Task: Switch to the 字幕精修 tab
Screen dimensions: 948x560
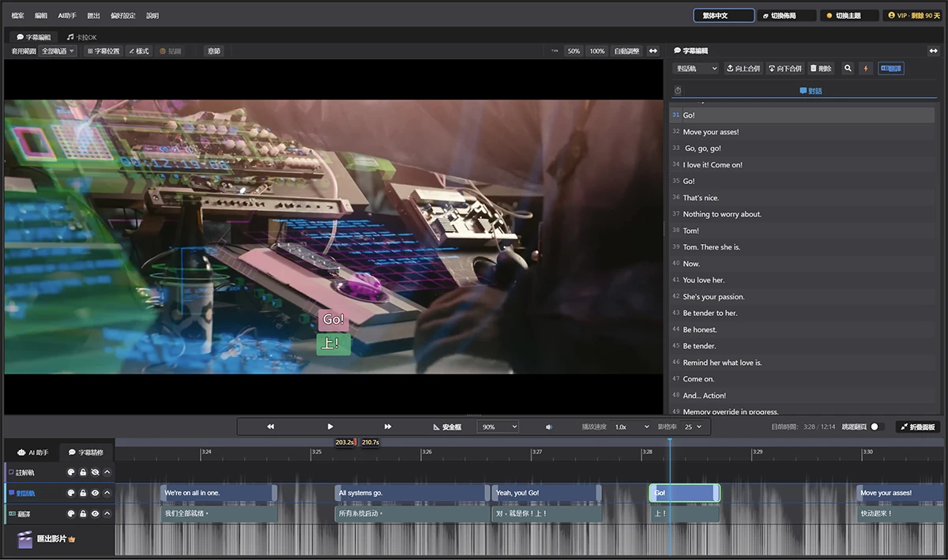Action: tap(87, 453)
